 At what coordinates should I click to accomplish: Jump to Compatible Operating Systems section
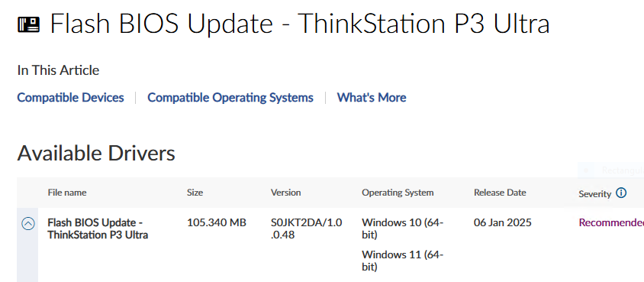(230, 97)
